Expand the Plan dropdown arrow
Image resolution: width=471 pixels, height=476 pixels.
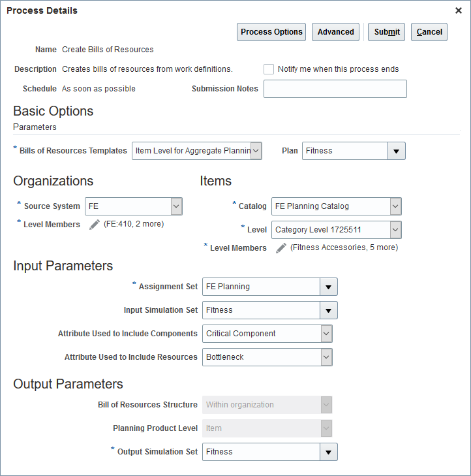tap(396, 151)
